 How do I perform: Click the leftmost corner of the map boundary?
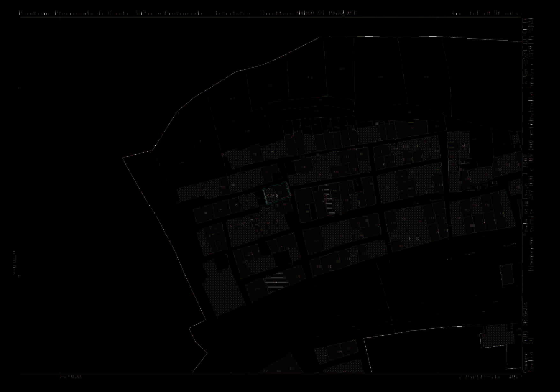pos(123,157)
